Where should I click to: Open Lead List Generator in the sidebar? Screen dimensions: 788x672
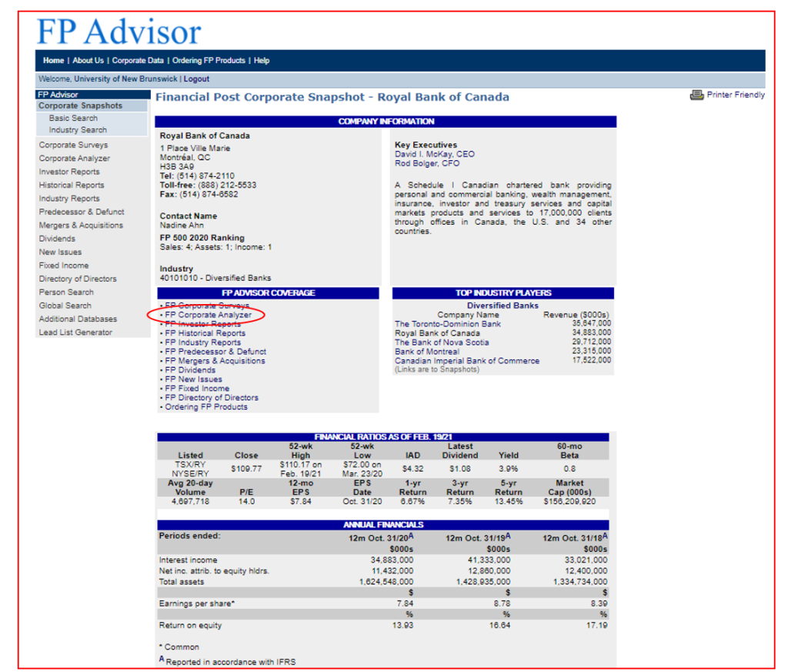coord(76,333)
